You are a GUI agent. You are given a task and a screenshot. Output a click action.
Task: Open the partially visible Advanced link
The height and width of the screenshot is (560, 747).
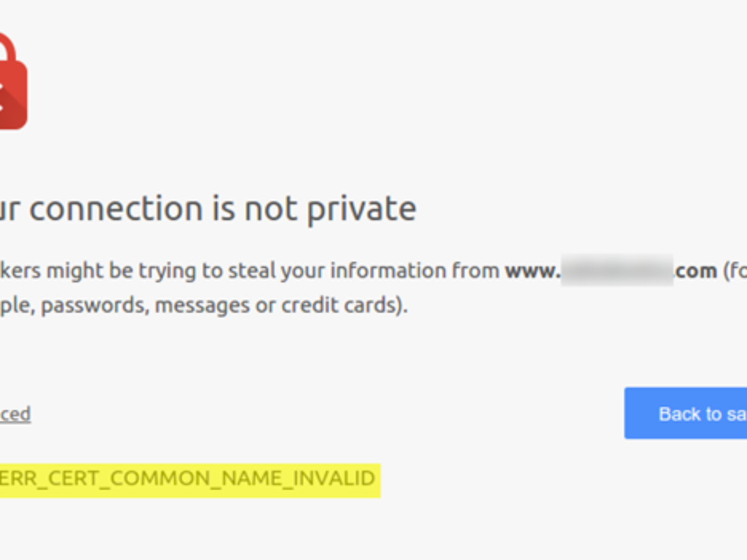(15, 414)
